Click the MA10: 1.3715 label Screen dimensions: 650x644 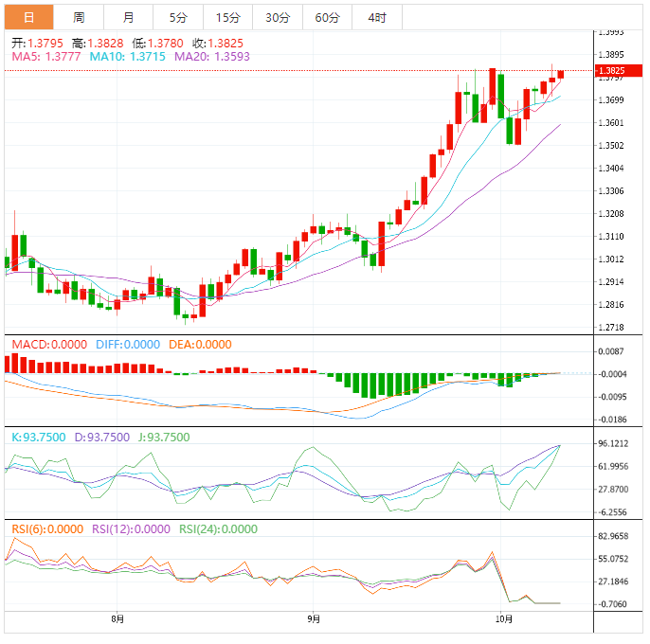point(128,57)
